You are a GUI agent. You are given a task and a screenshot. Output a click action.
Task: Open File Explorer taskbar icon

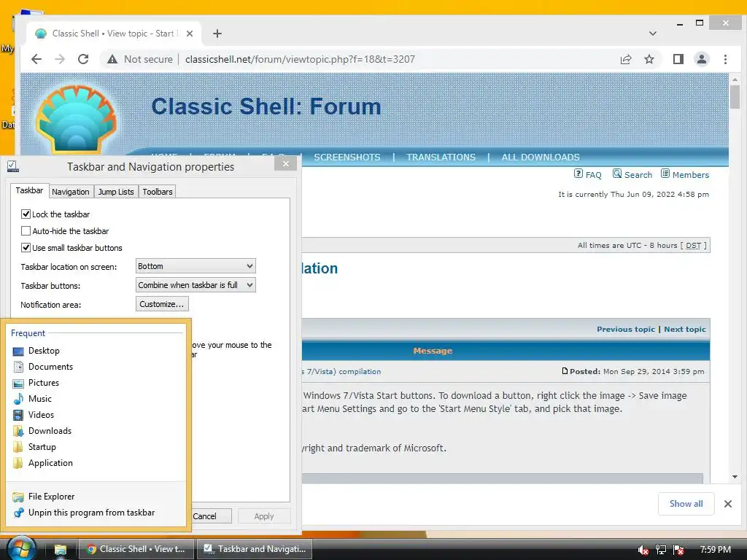(x=60, y=550)
